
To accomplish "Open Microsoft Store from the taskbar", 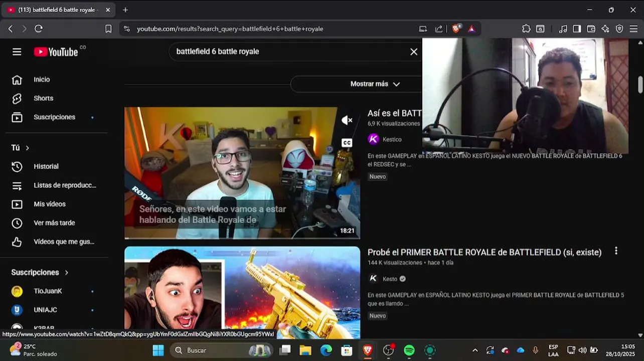I will tap(347, 350).
